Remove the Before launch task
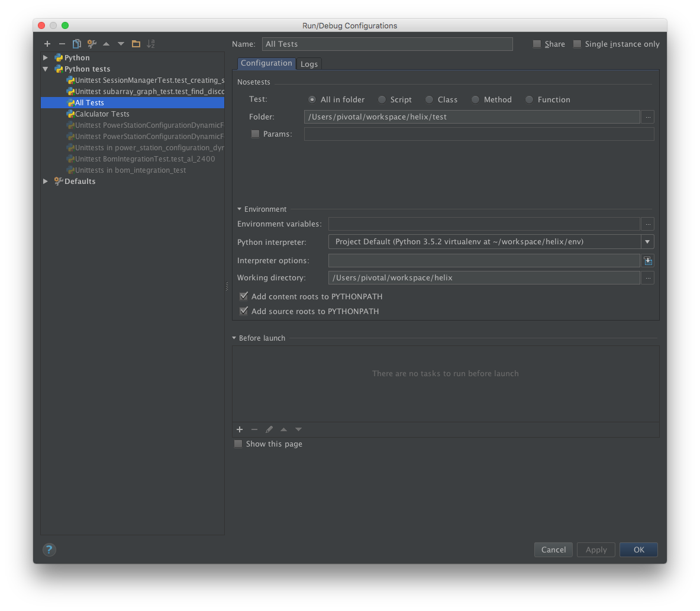The width and height of the screenshot is (700, 611). [254, 429]
